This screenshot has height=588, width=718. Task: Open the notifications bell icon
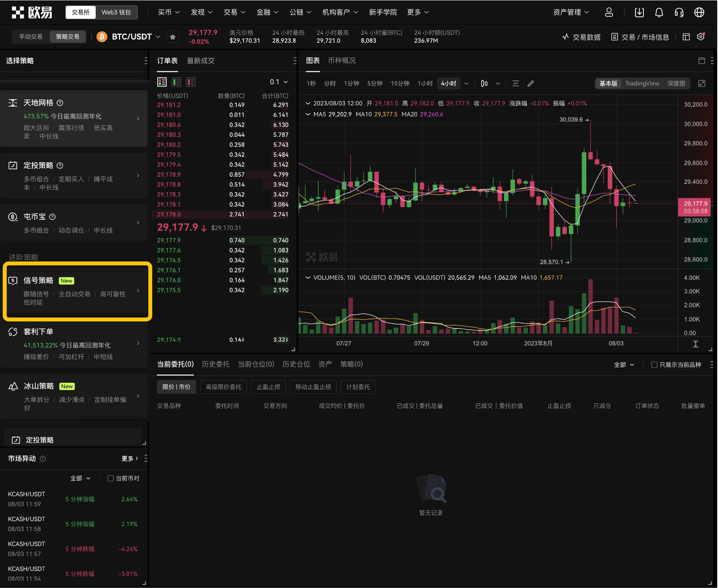(x=659, y=12)
